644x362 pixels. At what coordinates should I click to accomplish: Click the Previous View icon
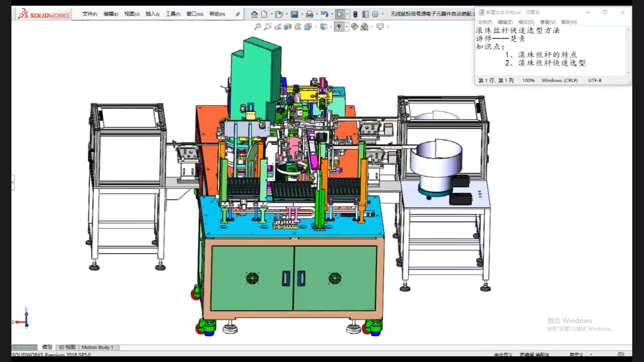(277, 26)
